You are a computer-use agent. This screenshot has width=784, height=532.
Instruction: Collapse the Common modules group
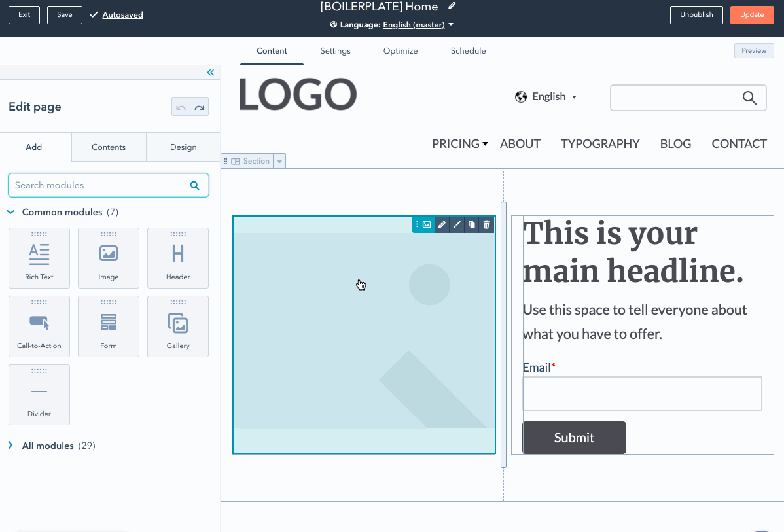(x=11, y=212)
